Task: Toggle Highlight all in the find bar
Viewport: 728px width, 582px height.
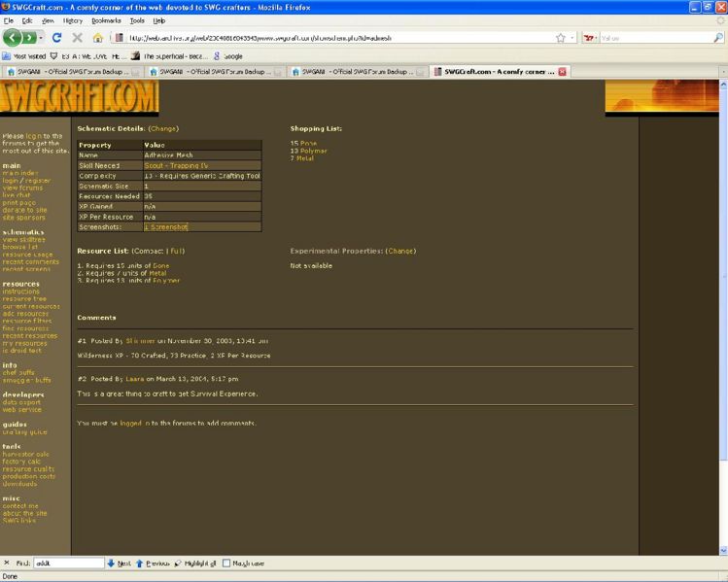Action: (x=195, y=563)
